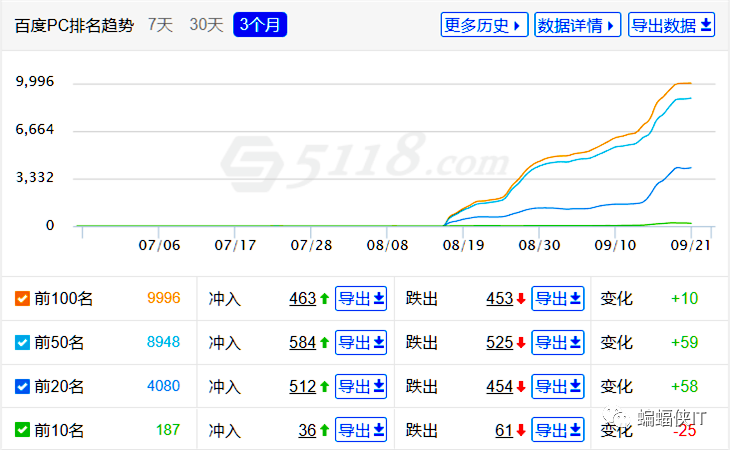The image size is (730, 450).
Task: Export 冲入 data for 前10名 row
Action: [x=361, y=430]
